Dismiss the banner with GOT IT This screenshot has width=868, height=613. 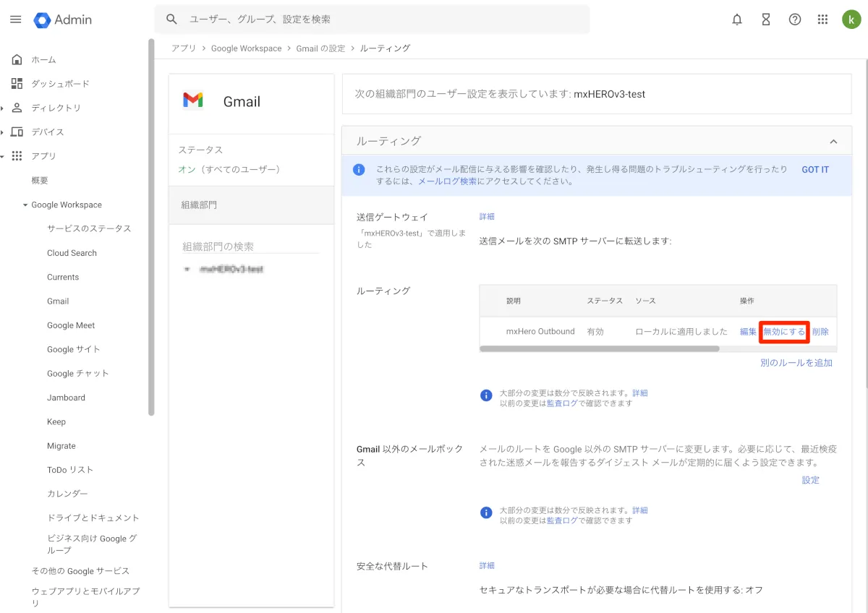(x=814, y=170)
